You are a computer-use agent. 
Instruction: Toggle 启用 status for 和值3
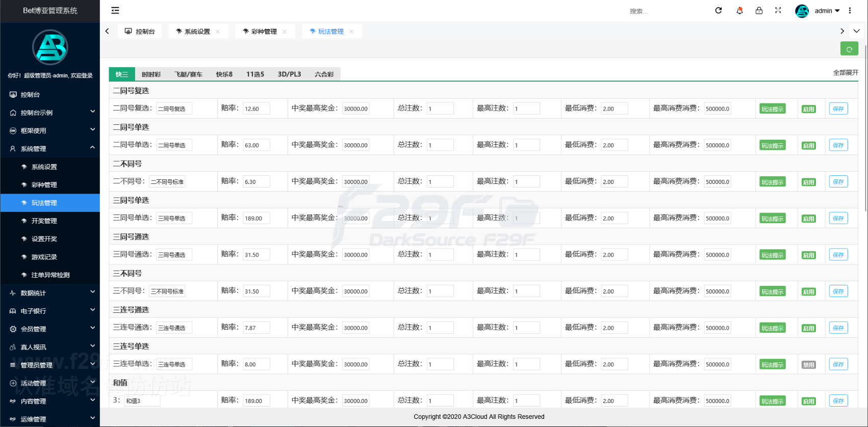[x=808, y=401]
